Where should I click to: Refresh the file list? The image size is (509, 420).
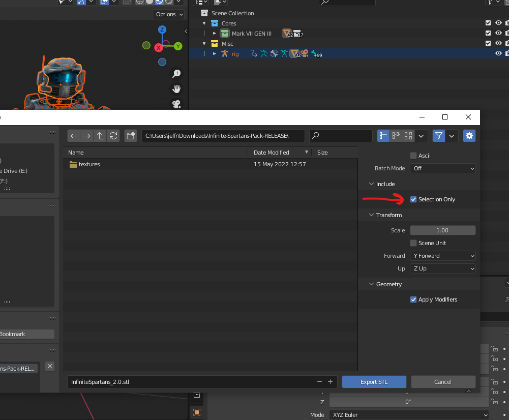113,136
